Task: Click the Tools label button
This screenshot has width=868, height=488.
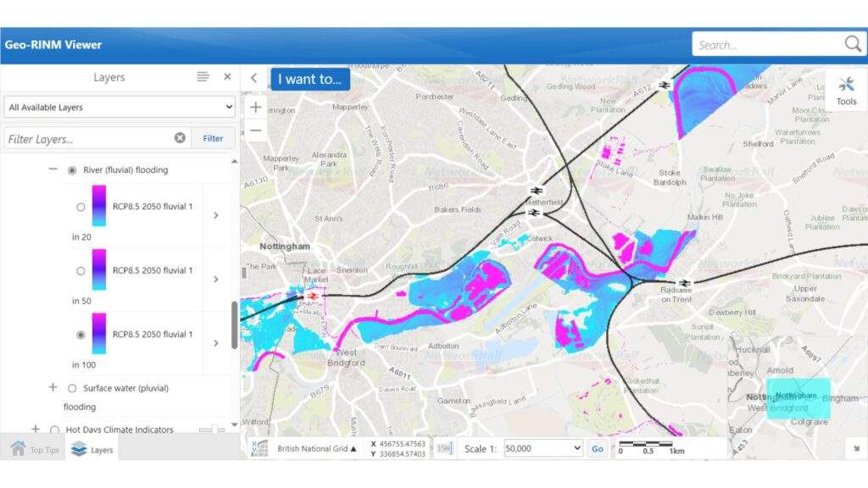Action: (x=846, y=102)
